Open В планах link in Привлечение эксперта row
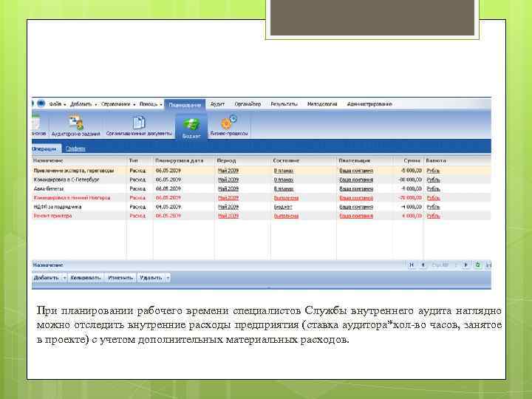This screenshot has height=399, width=532. [x=283, y=171]
